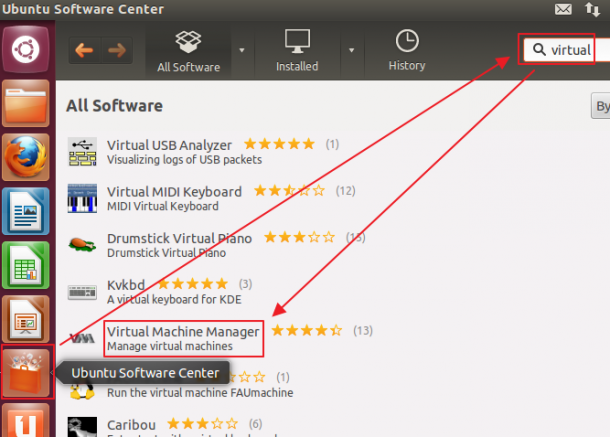
Task: Click the Ubuntu Software Center launcher icon
Action: (26, 372)
